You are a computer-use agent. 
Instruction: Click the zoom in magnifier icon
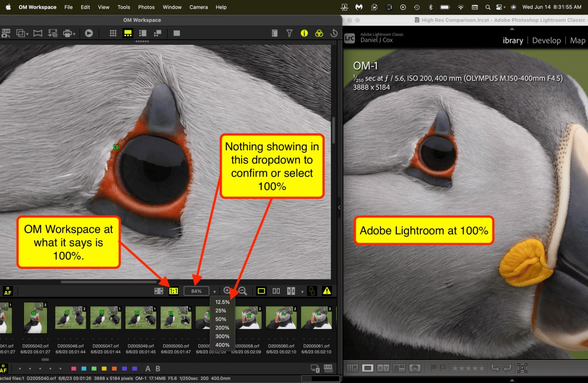[x=227, y=291]
